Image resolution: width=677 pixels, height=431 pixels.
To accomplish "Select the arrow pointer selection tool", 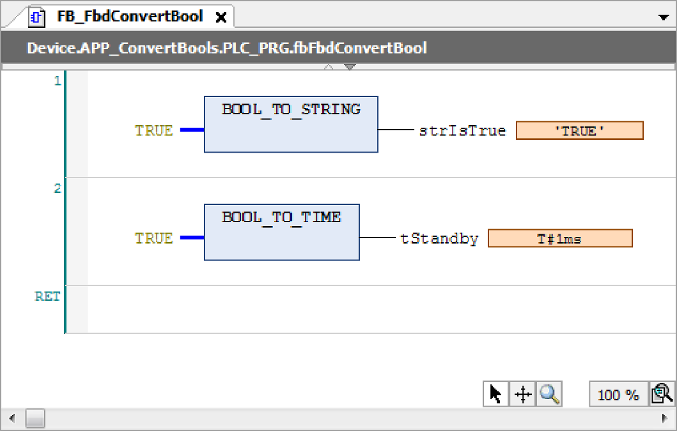I will [495, 395].
